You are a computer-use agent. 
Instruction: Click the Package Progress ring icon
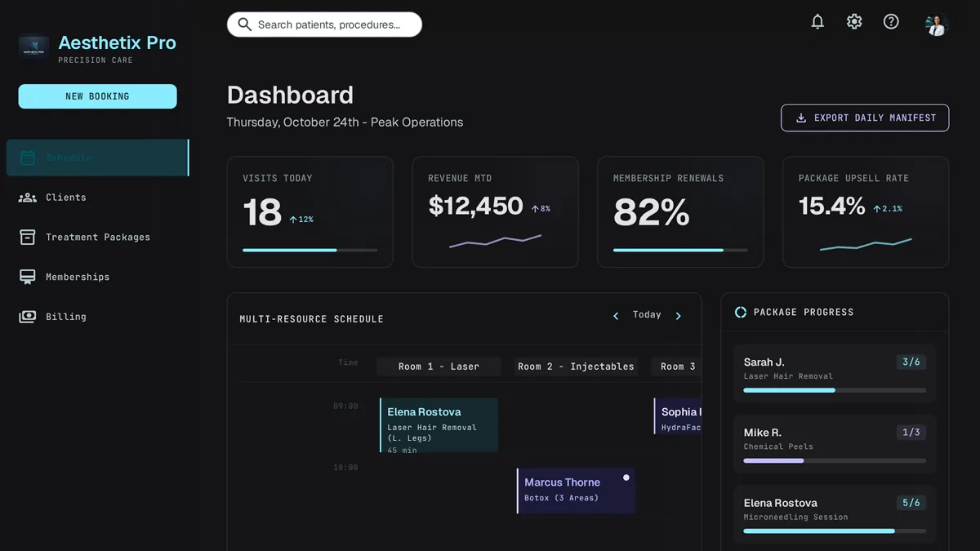coord(741,312)
